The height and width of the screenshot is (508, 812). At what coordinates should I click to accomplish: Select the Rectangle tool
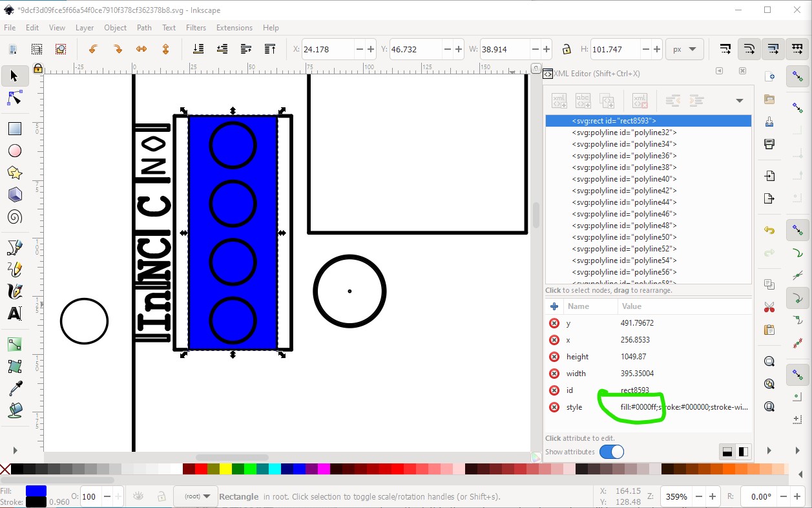tap(14, 129)
